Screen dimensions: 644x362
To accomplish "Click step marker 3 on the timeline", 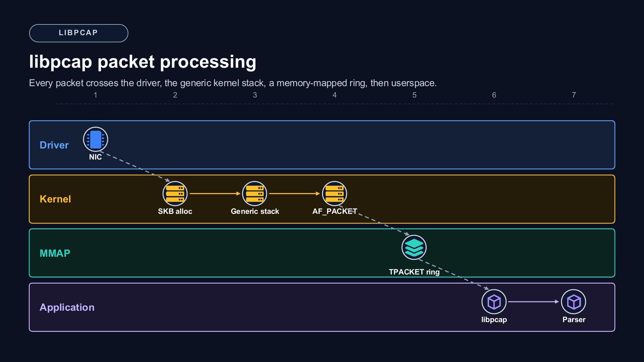I will [x=255, y=95].
